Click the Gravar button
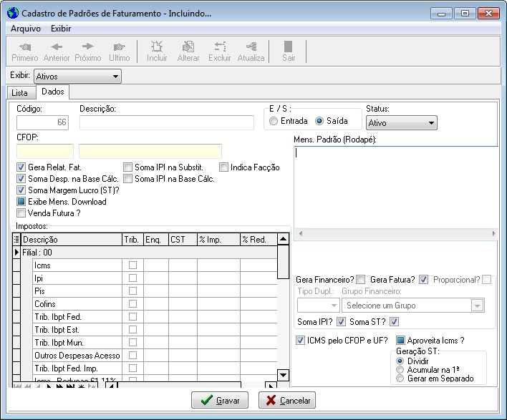This screenshot has width=507, height=420. (x=220, y=400)
